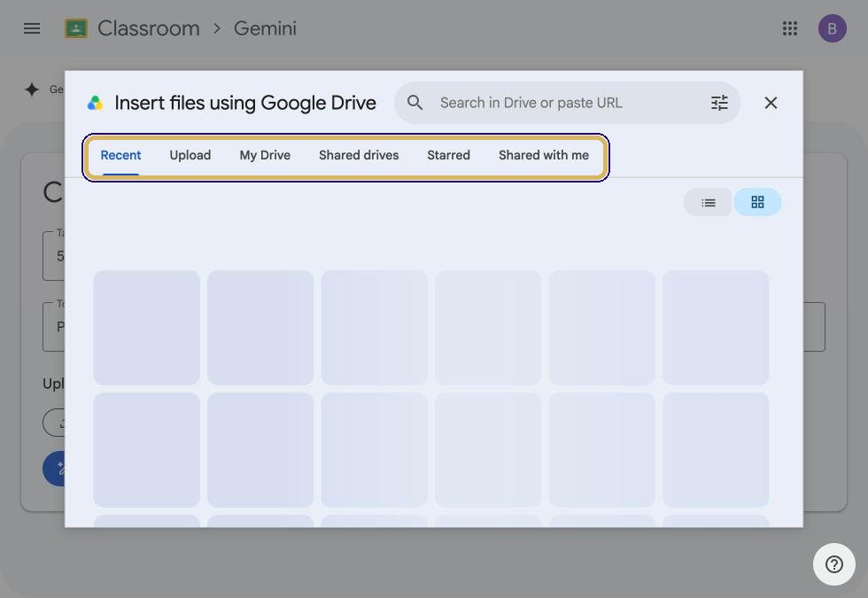Open the Shared drives tab
The width and height of the screenshot is (868, 598).
[359, 156]
